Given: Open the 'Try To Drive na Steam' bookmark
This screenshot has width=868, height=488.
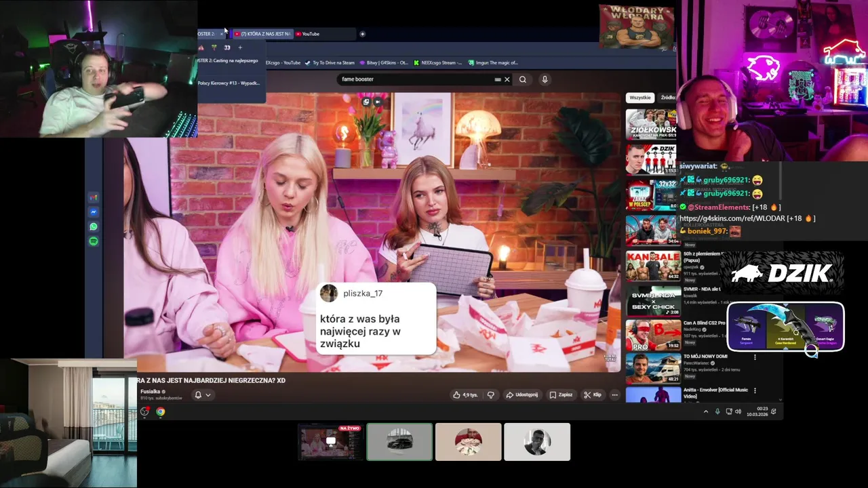Looking at the screenshot, I should click(330, 62).
